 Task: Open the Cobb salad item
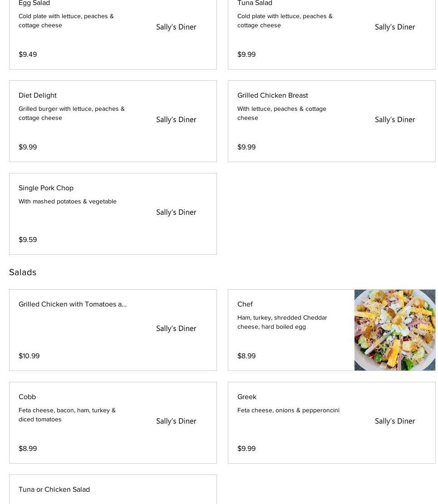27,397
